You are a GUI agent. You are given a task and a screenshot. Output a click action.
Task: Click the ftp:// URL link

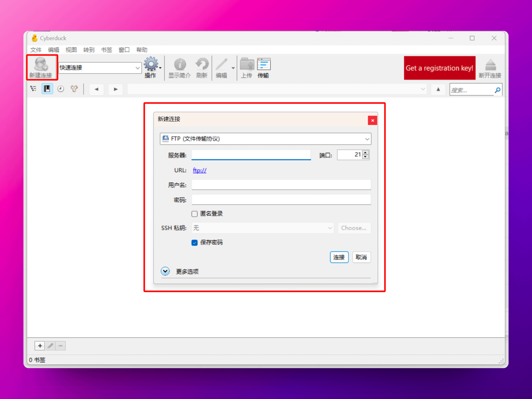tap(199, 170)
